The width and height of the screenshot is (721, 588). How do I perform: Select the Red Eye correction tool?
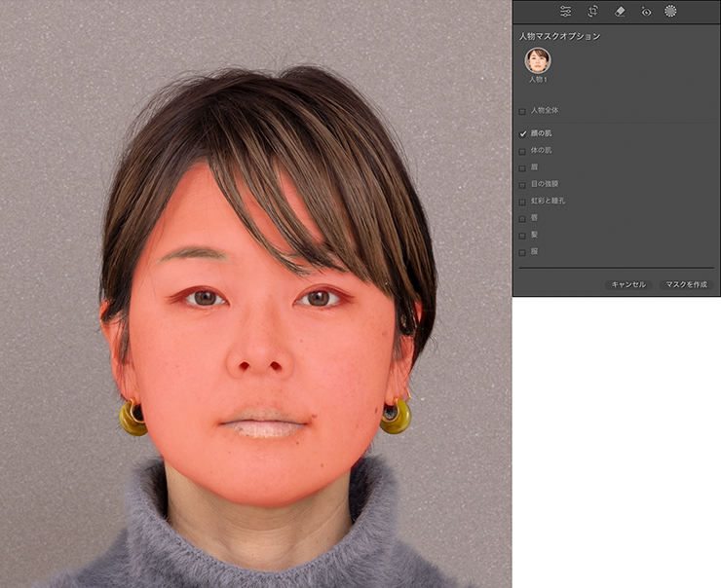tap(645, 12)
